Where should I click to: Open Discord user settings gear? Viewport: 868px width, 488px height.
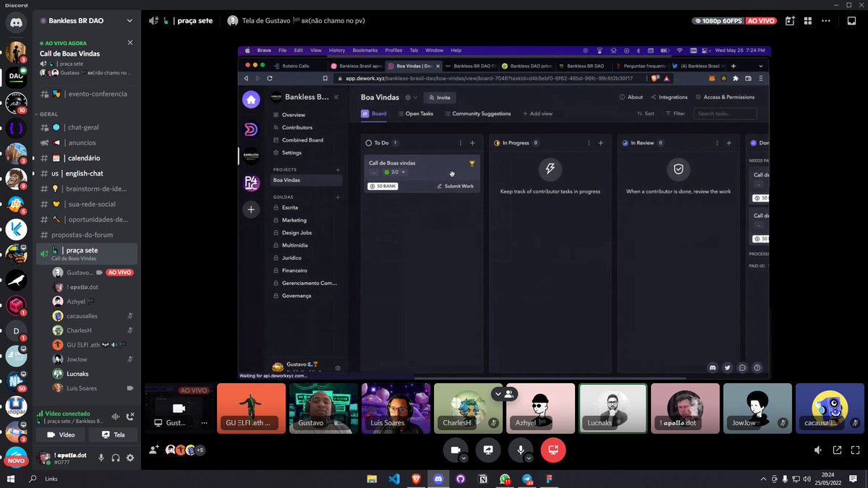[x=130, y=458]
